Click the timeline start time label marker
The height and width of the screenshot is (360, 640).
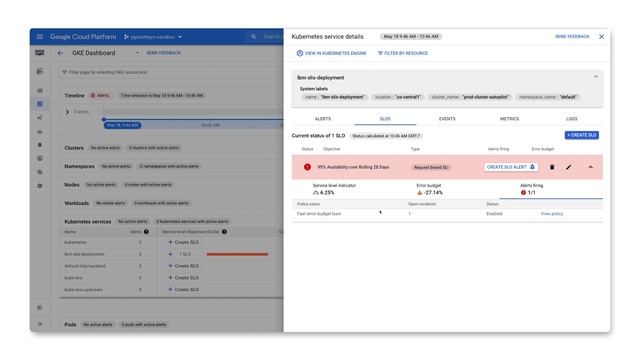tap(122, 125)
